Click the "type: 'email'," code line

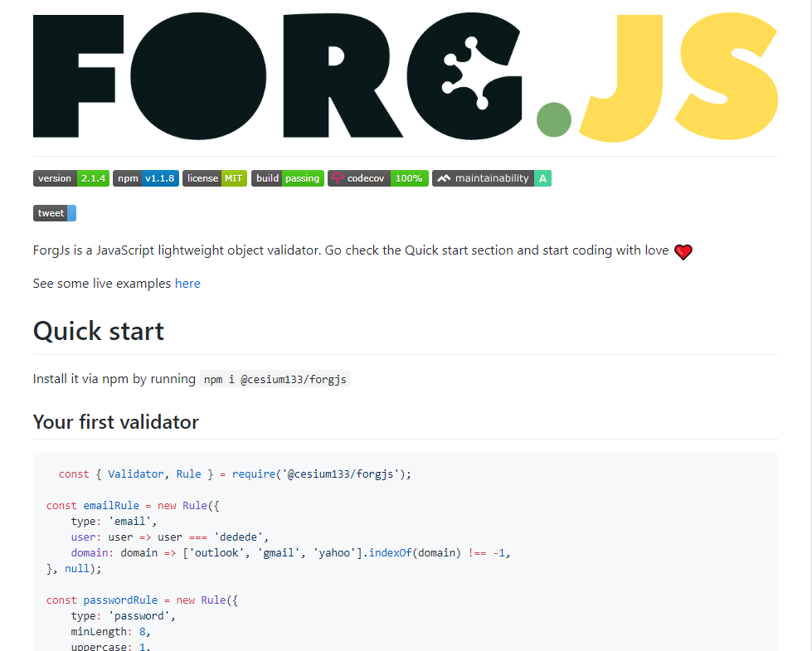click(x=114, y=522)
